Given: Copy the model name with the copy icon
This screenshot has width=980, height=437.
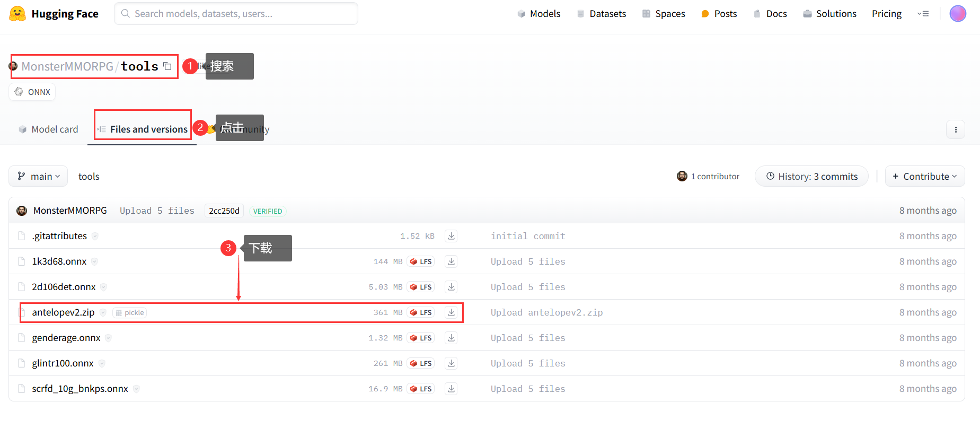Looking at the screenshot, I should click(167, 66).
